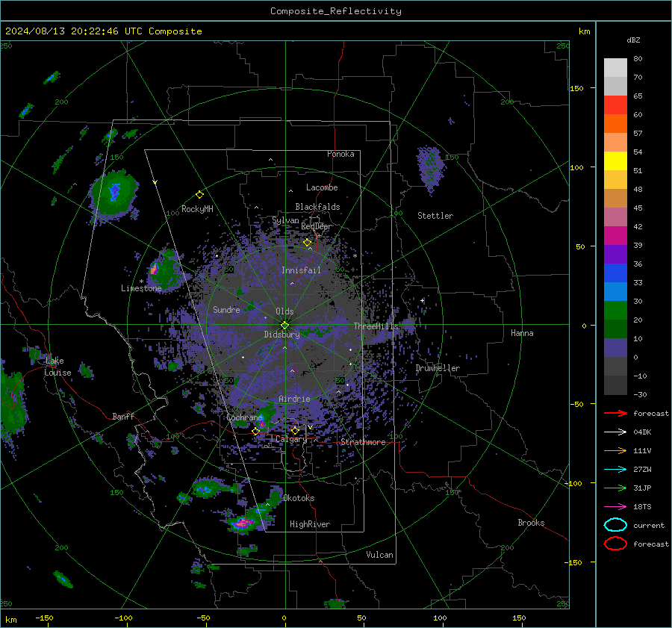Viewport: 672px width, 628px height.
Task: Click the red forecast ellipse icon
Action: [x=615, y=544]
